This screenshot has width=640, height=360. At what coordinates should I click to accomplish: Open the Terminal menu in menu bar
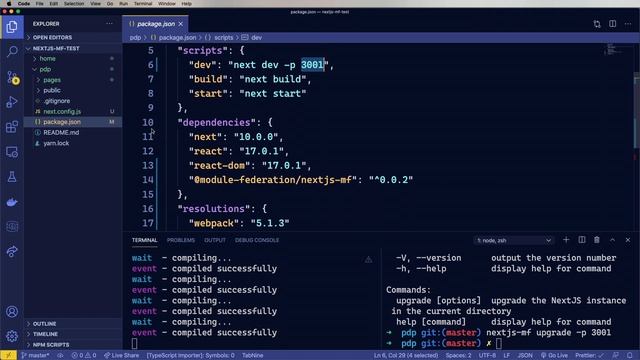click(x=143, y=4)
